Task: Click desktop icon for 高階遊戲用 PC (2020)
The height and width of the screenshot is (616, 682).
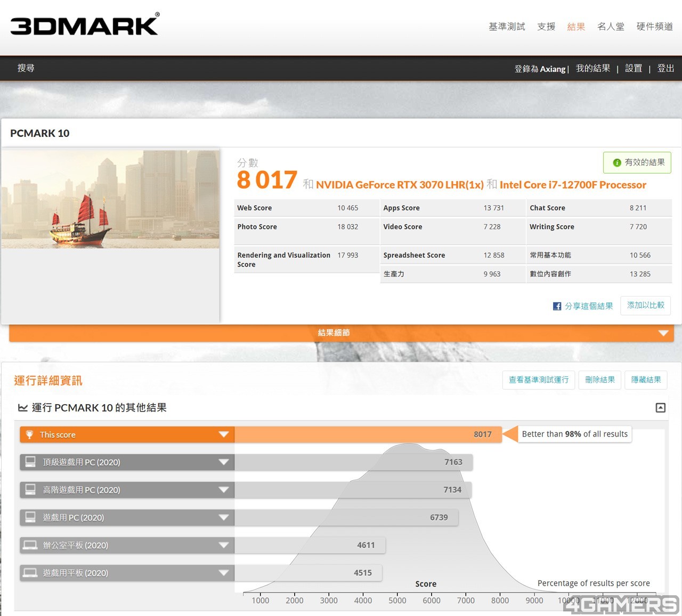Action: tap(30, 489)
